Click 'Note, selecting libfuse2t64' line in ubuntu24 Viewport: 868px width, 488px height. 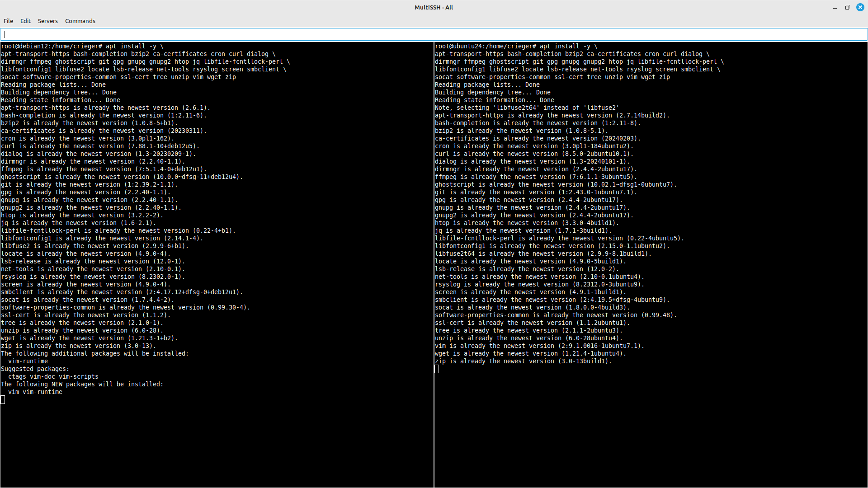527,108
